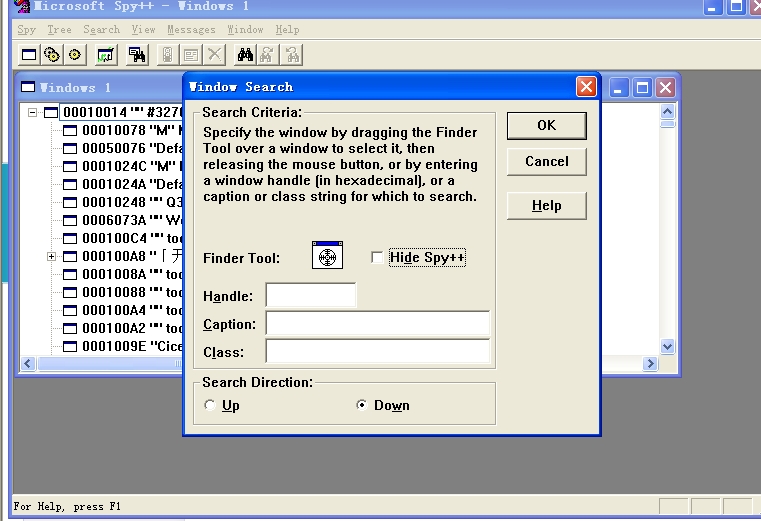
Task: Click window icon beside 00050076 row
Action: pyautogui.click(x=70, y=149)
